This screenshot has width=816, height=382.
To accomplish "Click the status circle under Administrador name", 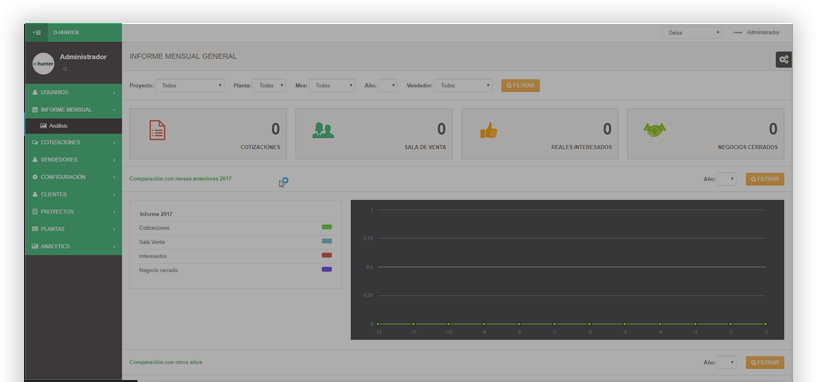I will [65, 69].
